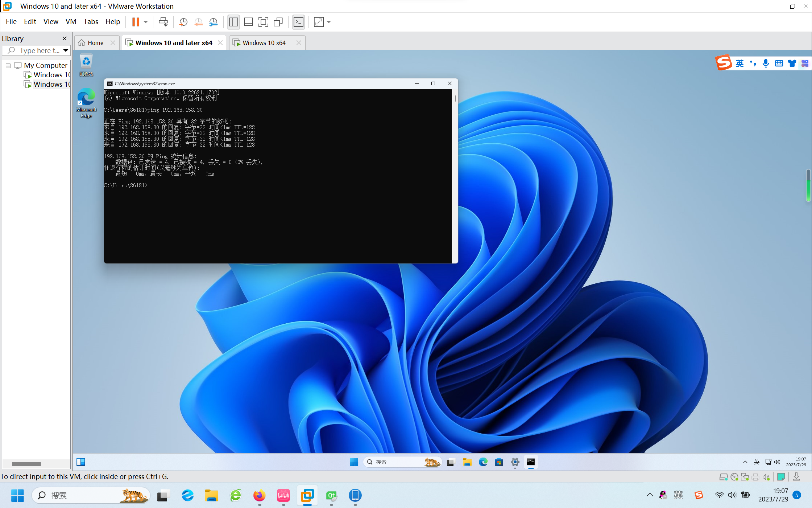
Task: Toggle Sogou Chinese/English input mode
Action: click(739, 64)
